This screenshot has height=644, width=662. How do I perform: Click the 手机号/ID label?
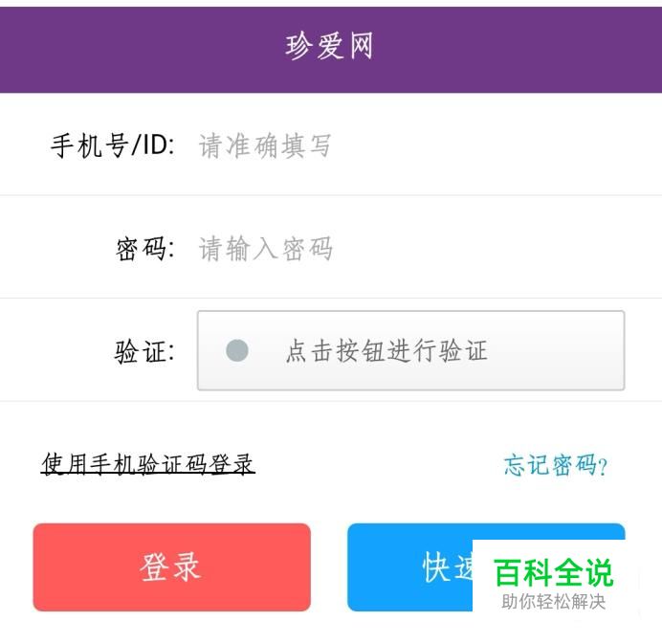(x=112, y=145)
